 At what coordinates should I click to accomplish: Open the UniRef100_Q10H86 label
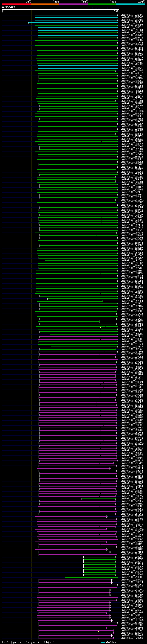coord(132,577)
